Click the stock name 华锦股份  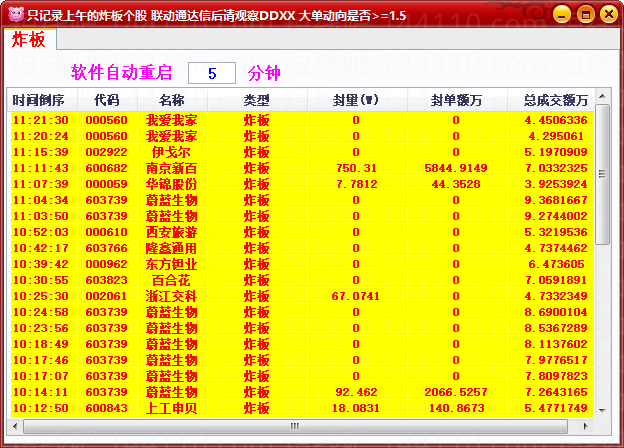172,184
